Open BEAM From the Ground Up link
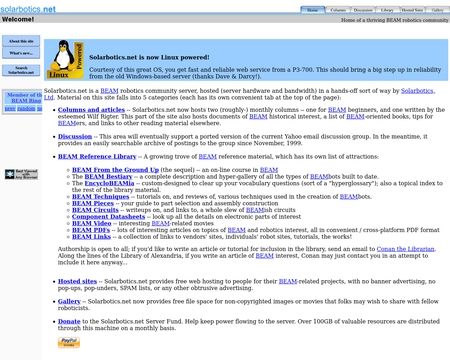 pyautogui.click(x=115, y=170)
